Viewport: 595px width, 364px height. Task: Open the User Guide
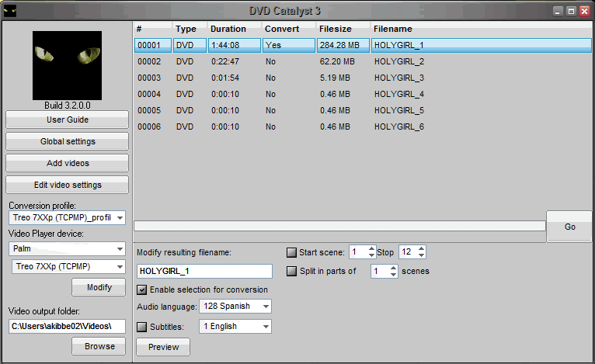click(67, 120)
